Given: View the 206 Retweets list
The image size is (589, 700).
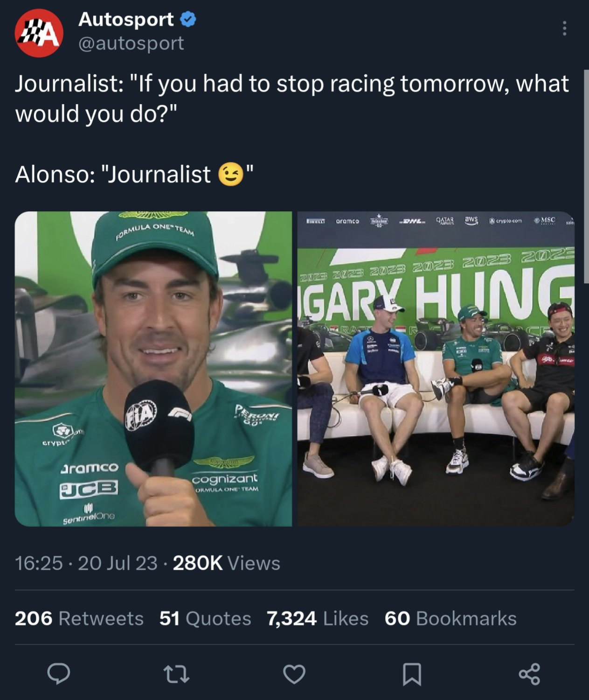Looking at the screenshot, I should (x=79, y=618).
